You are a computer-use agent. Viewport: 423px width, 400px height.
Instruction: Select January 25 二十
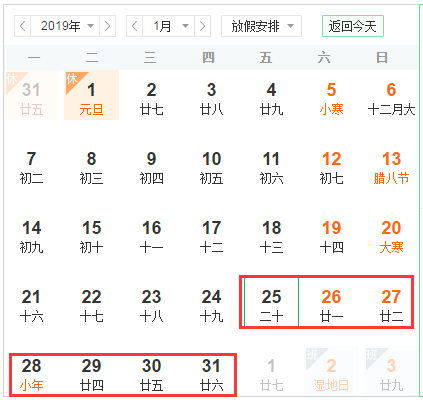click(x=271, y=302)
